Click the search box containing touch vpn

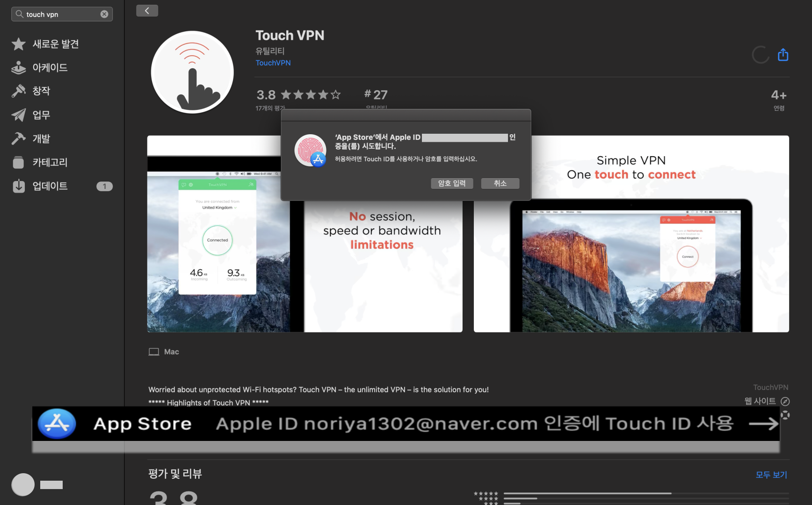(x=62, y=14)
